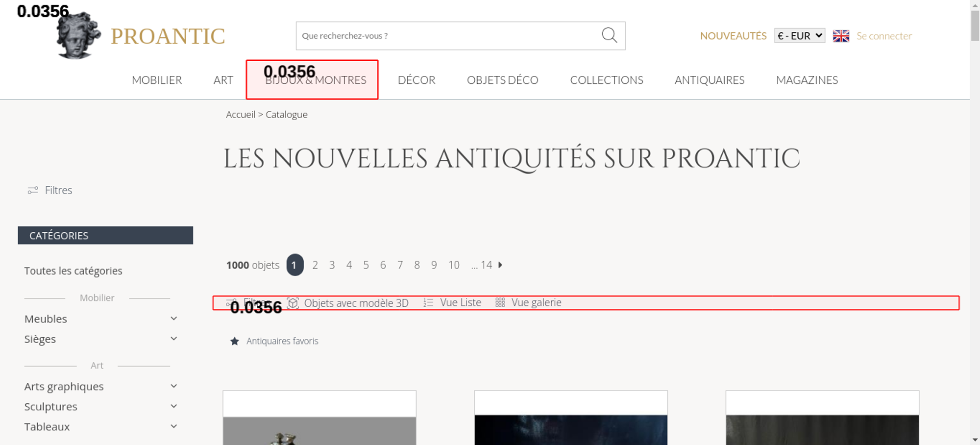Go to next page arrow in pagination
The image size is (980, 445).
(x=500, y=265)
